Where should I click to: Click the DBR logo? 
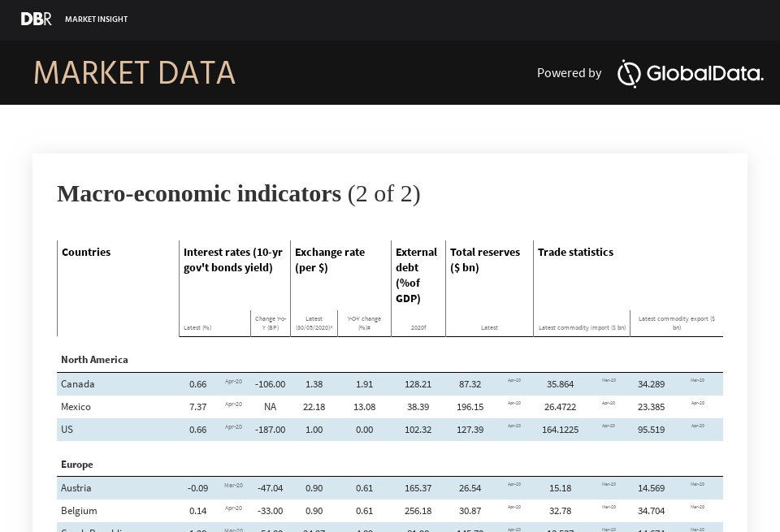point(36,18)
